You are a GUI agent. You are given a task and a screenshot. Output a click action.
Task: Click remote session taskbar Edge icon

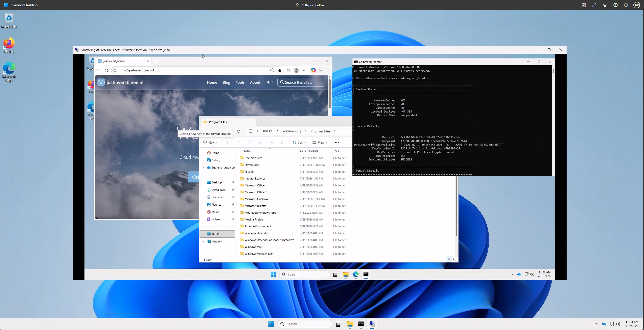356,274
